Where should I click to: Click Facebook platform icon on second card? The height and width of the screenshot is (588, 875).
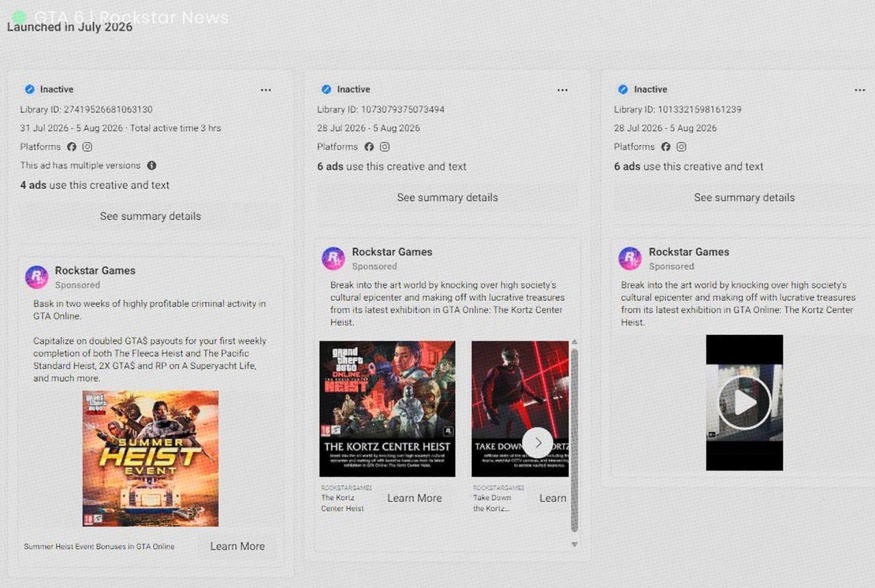[x=369, y=146]
